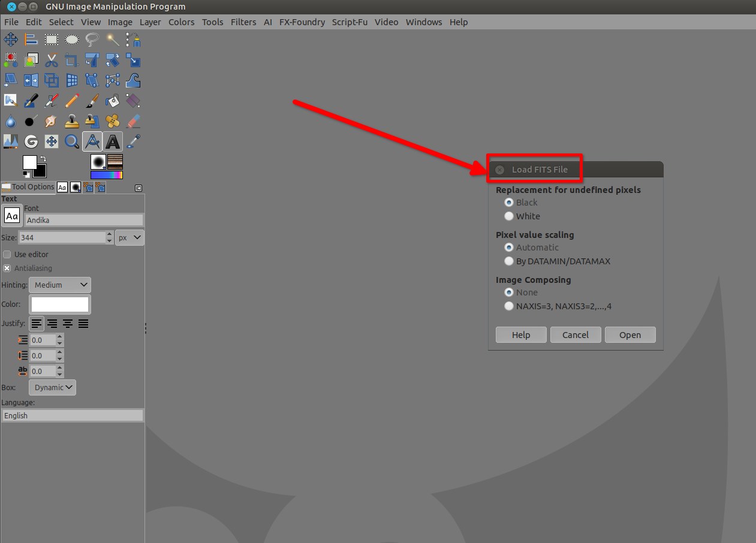The height and width of the screenshot is (543, 756).
Task: Select NAXIS=3, NAXIS3=2,...,4 composing option
Action: [509, 306]
